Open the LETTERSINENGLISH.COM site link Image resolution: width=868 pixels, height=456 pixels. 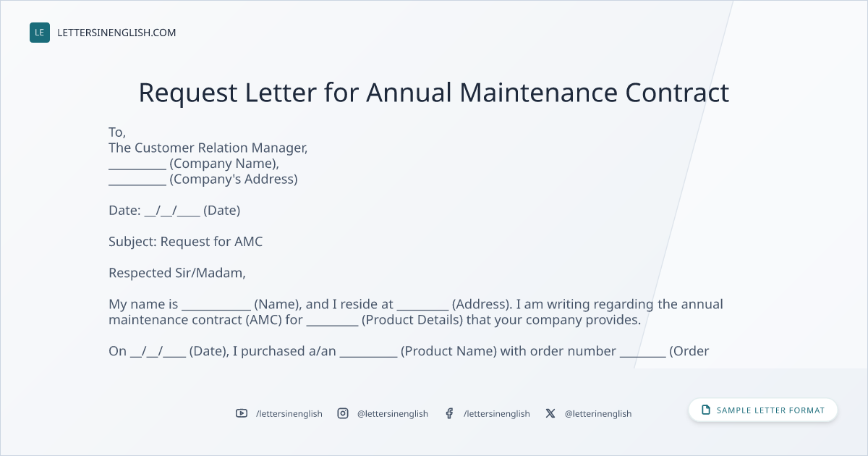pos(116,33)
